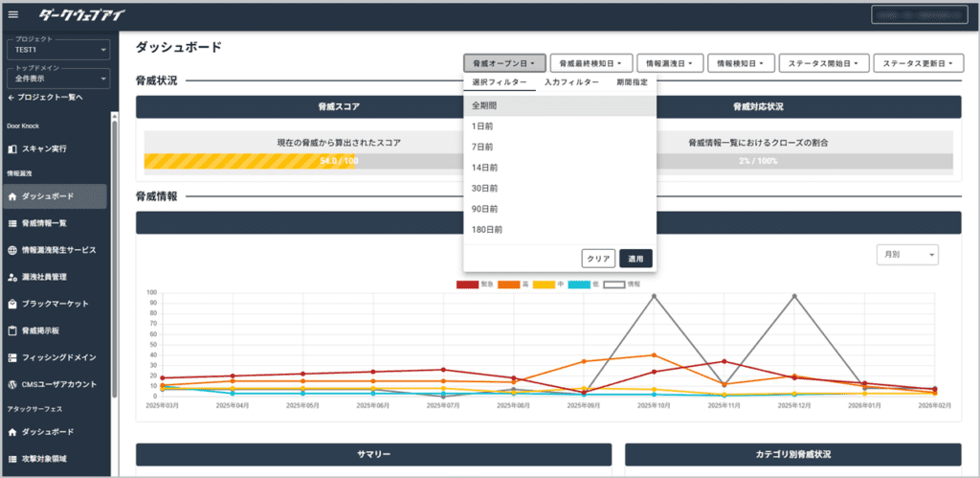Open the 月別 chart interval dropdown
980x478 pixels.
(908, 255)
